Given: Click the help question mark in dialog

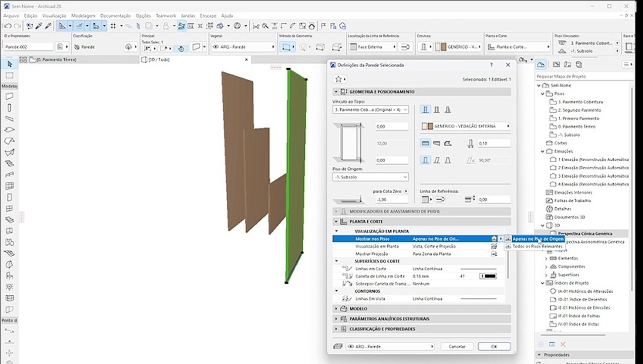Looking at the screenshot, I should point(491,65).
